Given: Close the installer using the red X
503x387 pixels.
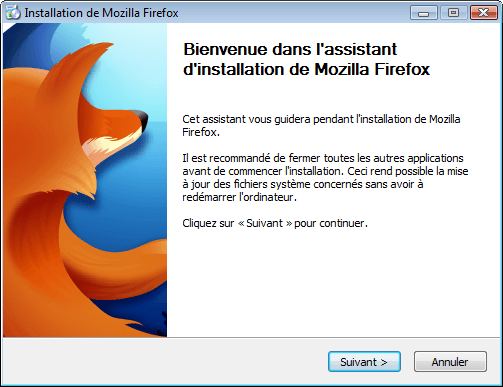Looking at the screenshot, I should pos(484,13).
